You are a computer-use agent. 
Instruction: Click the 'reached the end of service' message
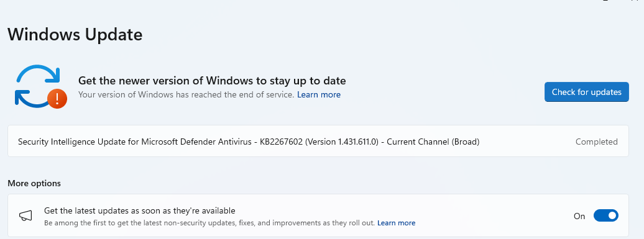pos(186,95)
